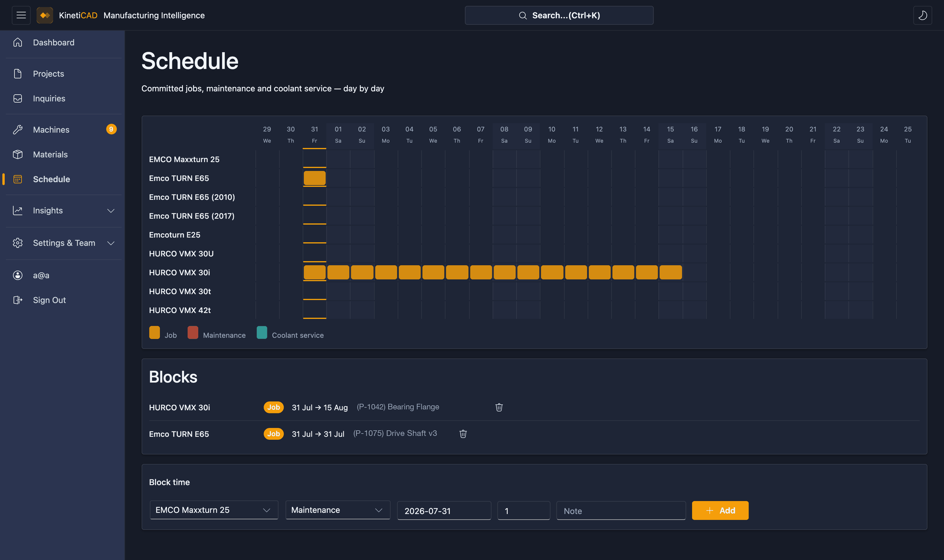Click the 31 Jul → 31 Jul date range

click(x=318, y=434)
